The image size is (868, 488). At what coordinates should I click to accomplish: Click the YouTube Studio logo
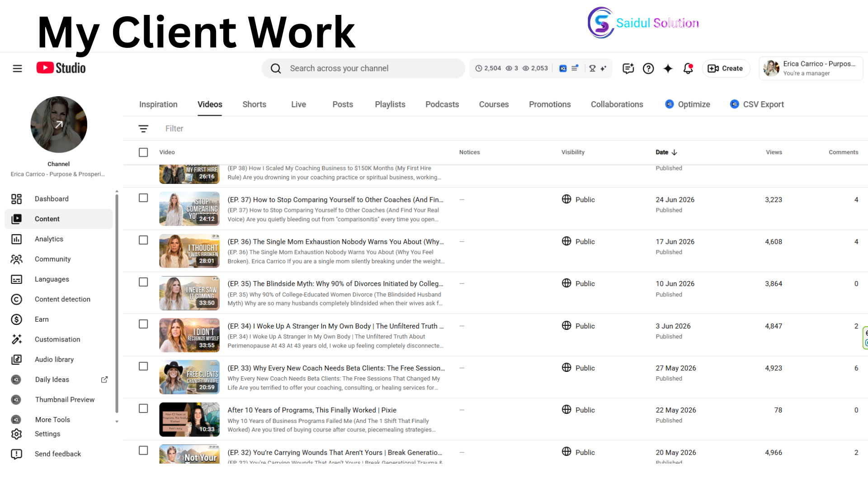click(x=61, y=68)
